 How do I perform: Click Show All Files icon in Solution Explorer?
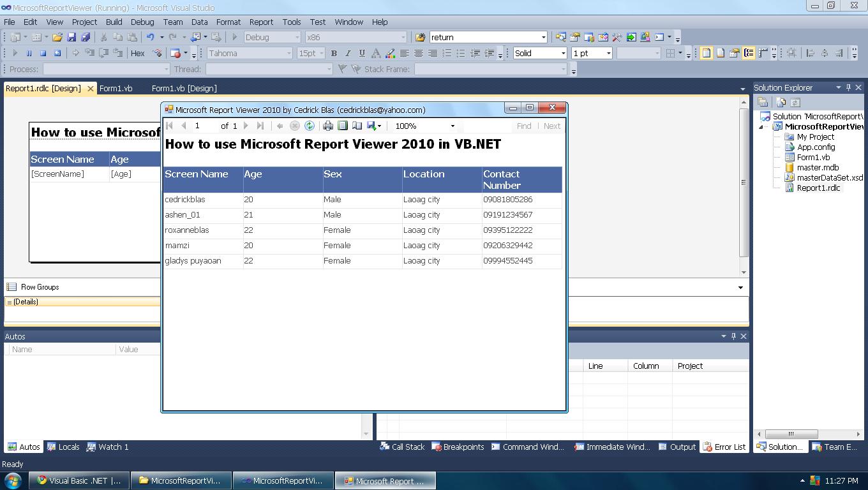coord(781,102)
